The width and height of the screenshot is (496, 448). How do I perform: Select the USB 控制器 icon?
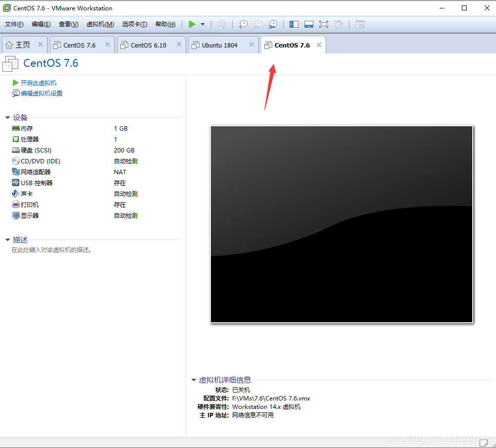[x=15, y=183]
